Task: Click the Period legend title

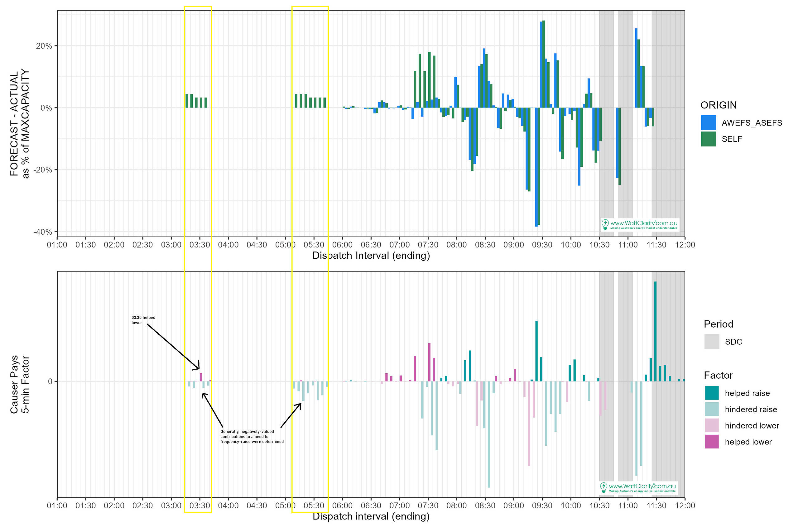Action: [x=719, y=324]
